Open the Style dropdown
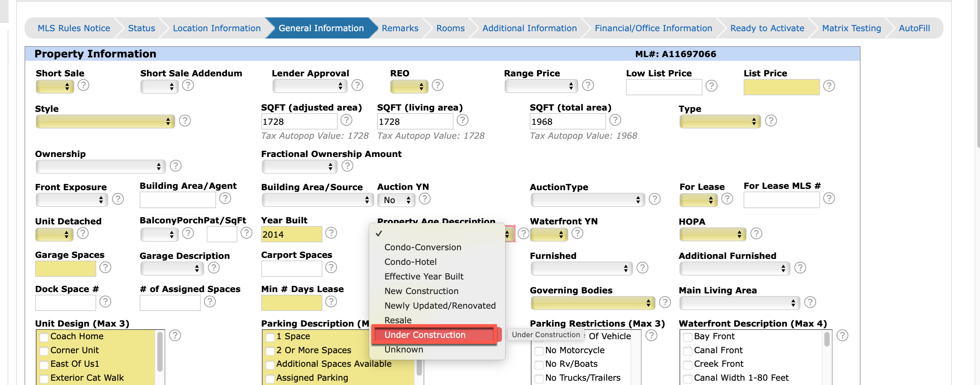The width and height of the screenshot is (980, 385). tap(105, 122)
